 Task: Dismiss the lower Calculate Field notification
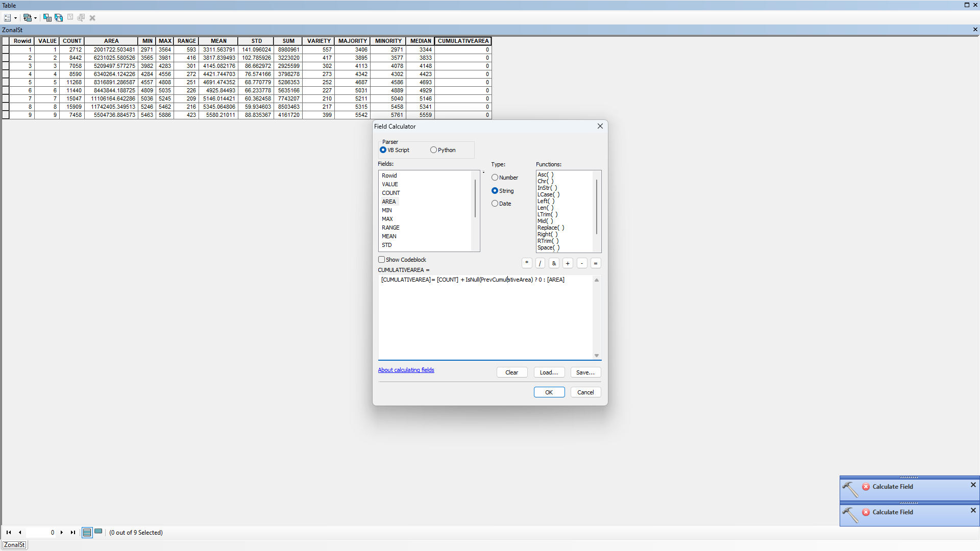click(973, 510)
